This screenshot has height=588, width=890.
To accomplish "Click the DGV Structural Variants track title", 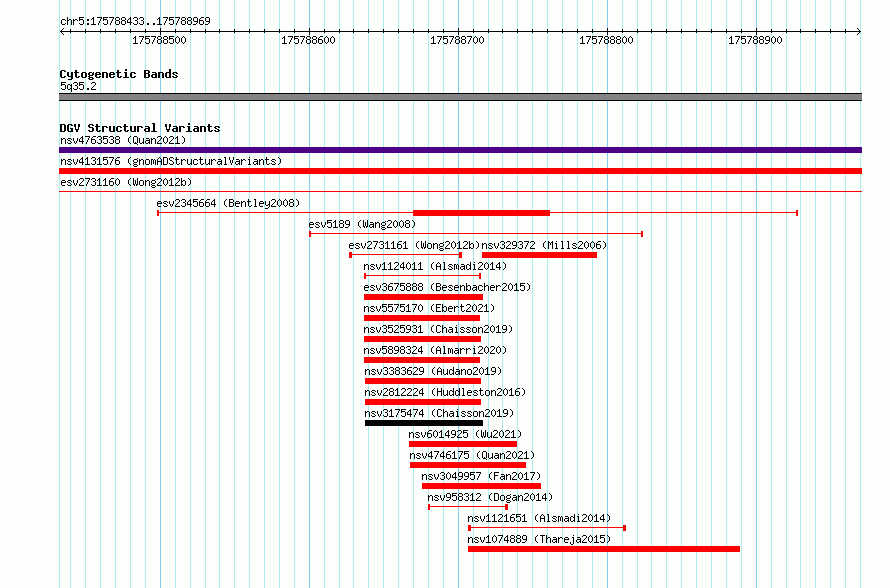I will (x=140, y=128).
